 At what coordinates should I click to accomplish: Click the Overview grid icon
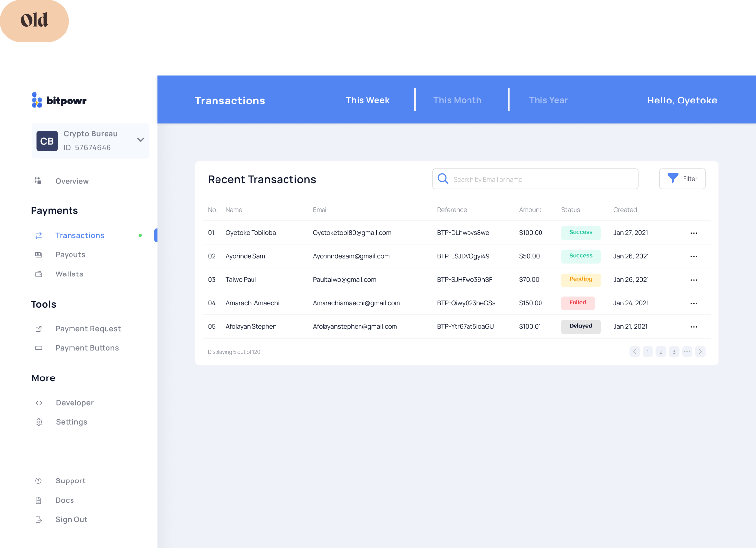[38, 181]
